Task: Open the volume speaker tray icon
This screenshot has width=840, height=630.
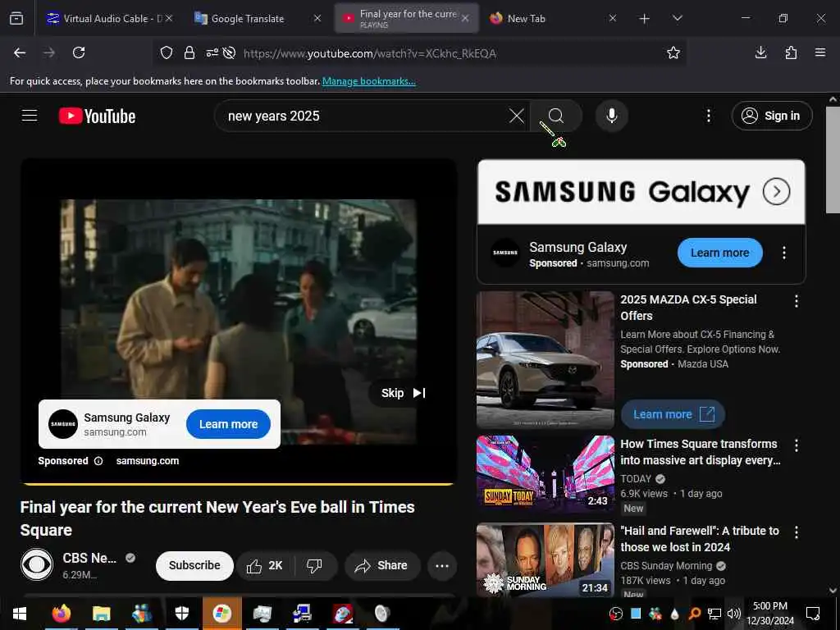Action: tap(733, 614)
